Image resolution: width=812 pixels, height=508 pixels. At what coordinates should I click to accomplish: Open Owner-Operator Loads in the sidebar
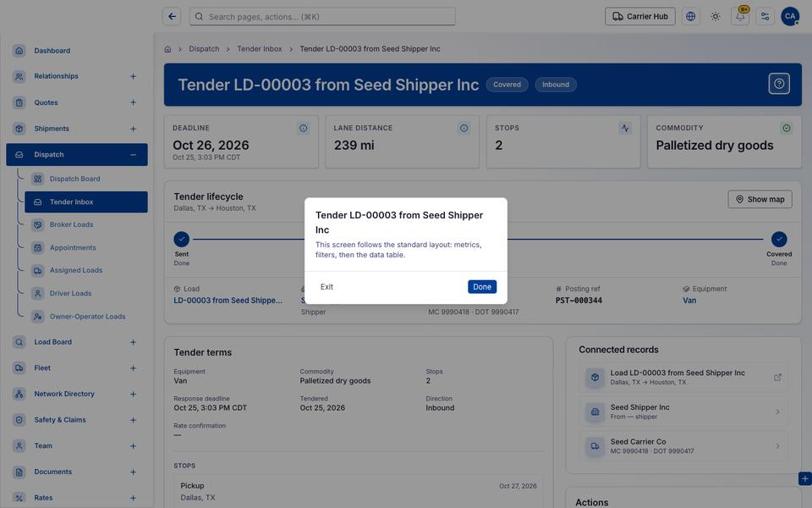[x=86, y=316]
